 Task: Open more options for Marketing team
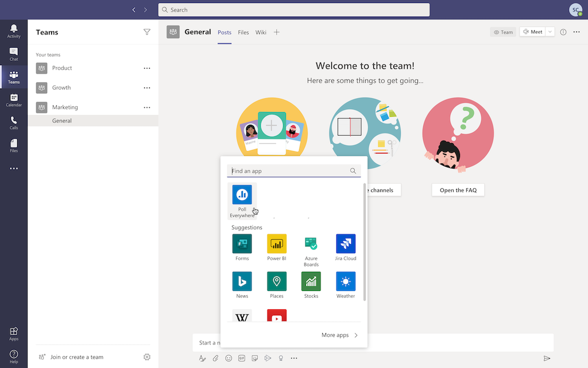point(147,108)
